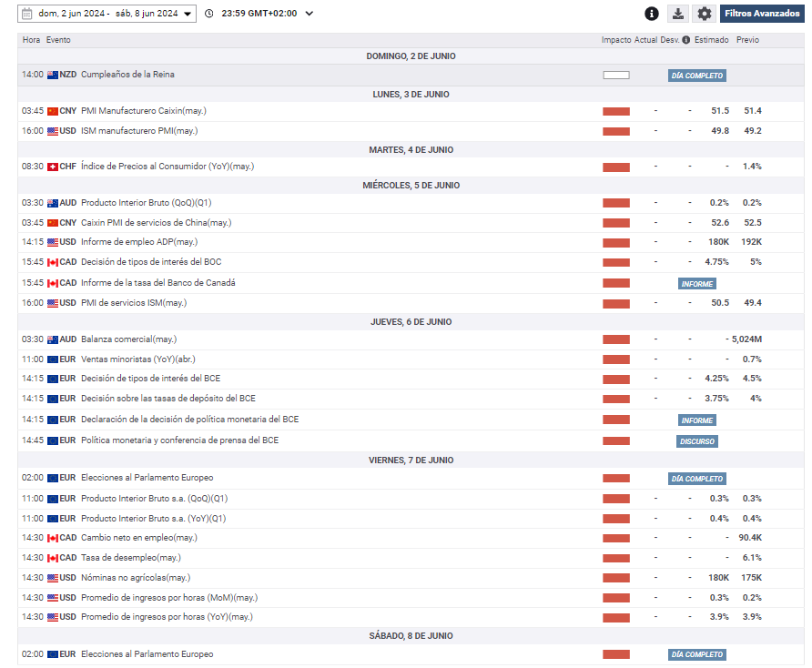
Task: Click the Canadian flag on Decisión de tipos BOC
Action: click(53, 262)
